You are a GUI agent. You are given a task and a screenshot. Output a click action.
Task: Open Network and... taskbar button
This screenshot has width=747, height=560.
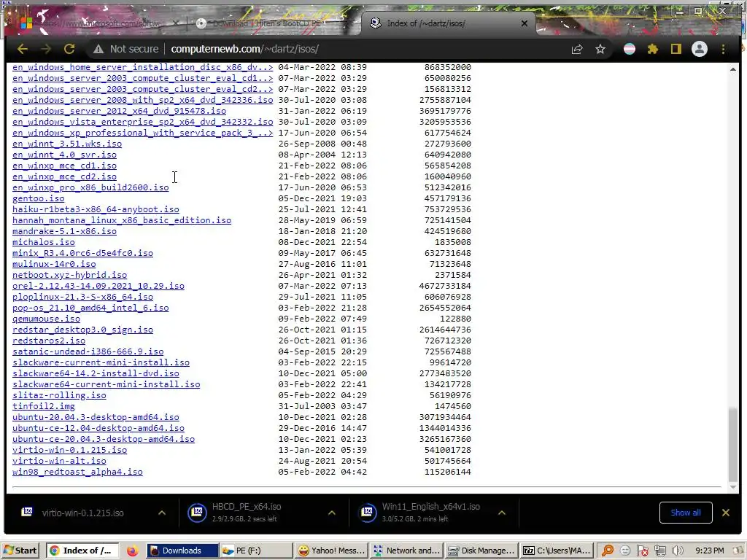coord(406,551)
